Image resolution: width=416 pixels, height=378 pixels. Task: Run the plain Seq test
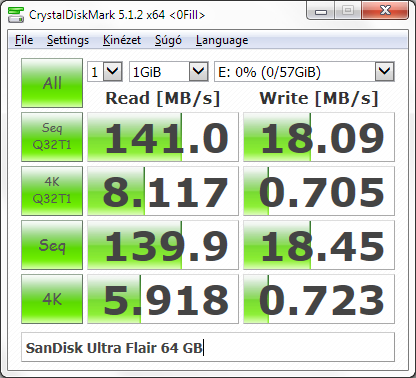[52, 245]
